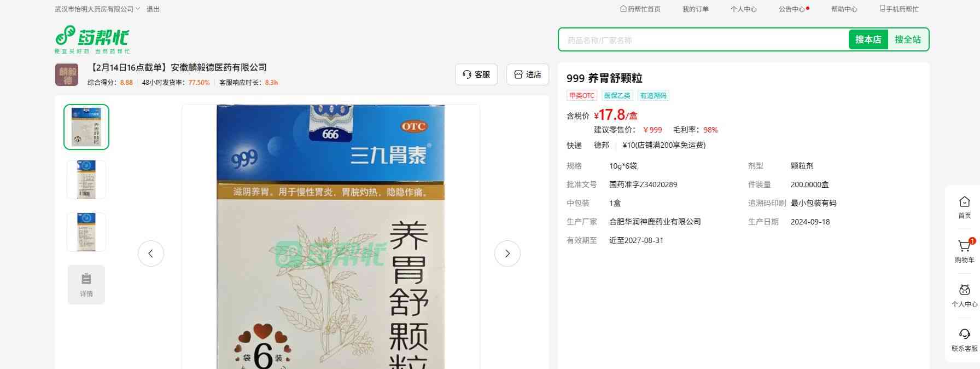The image size is (980, 369).
Task: Open 我的订单
Action: coord(696,9)
